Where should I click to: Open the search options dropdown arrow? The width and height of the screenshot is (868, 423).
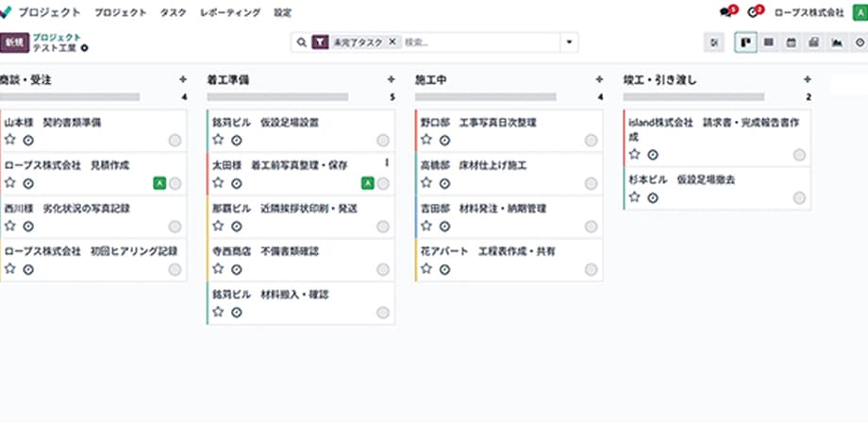(569, 42)
